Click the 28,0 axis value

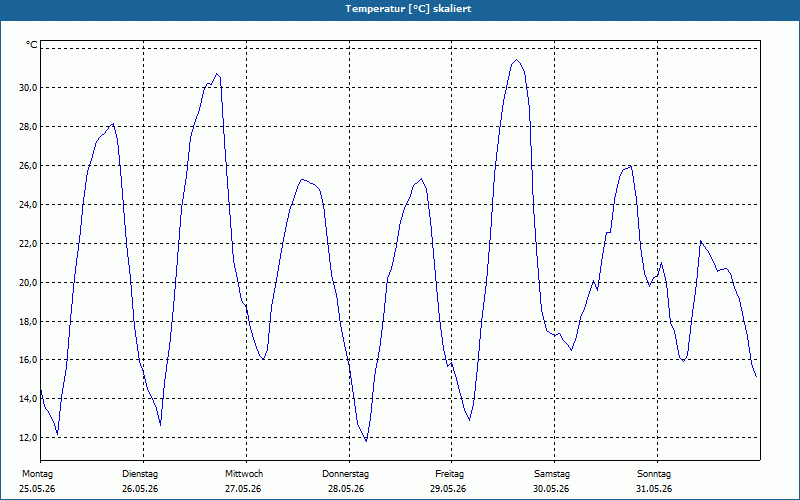click(x=28, y=127)
